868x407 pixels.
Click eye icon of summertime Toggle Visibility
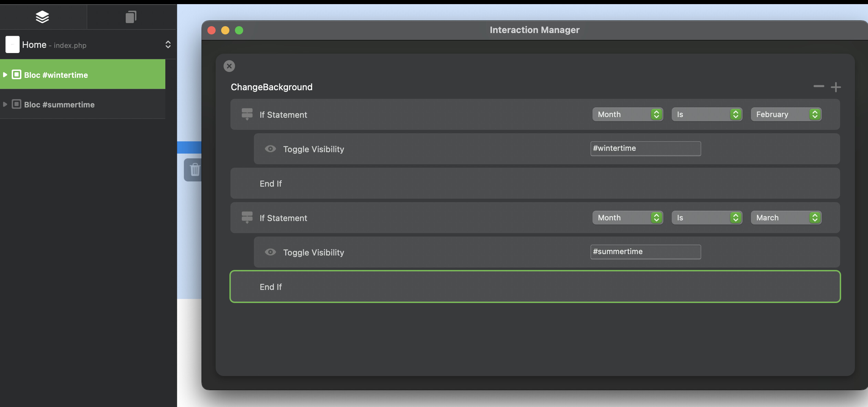pyautogui.click(x=270, y=252)
